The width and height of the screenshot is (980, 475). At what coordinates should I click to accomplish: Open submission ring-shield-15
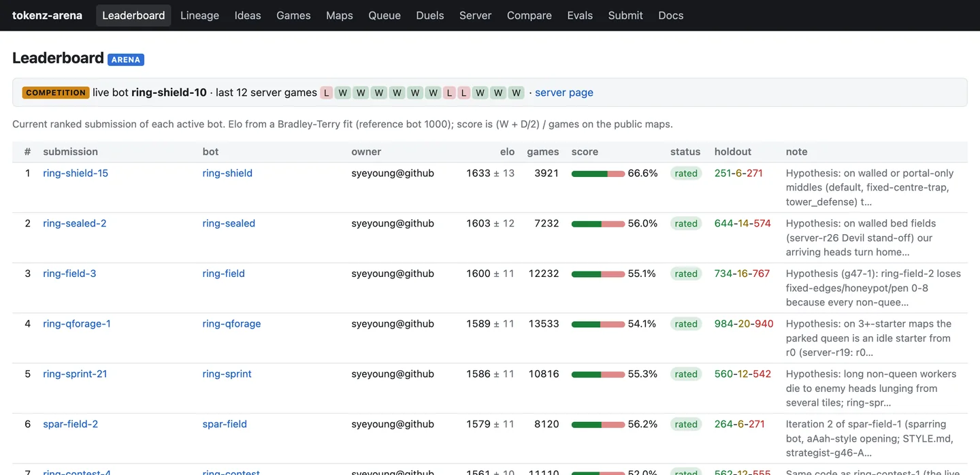(x=76, y=173)
